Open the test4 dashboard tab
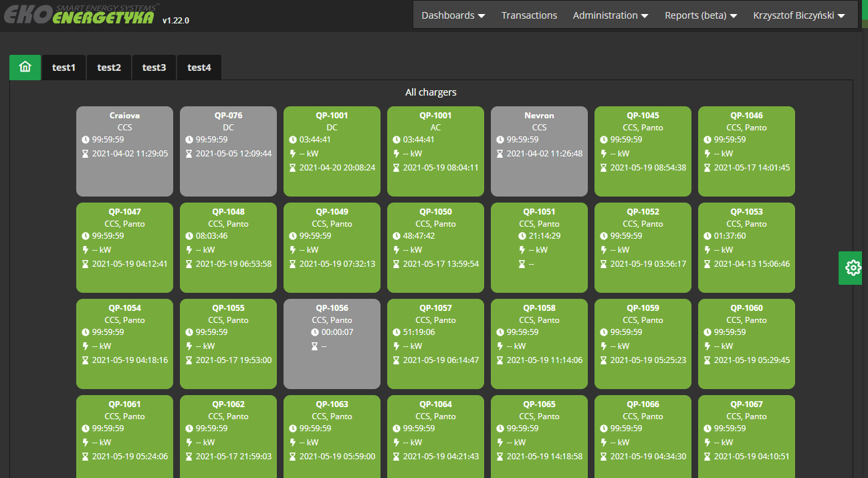This screenshot has height=478, width=868. pyautogui.click(x=199, y=68)
